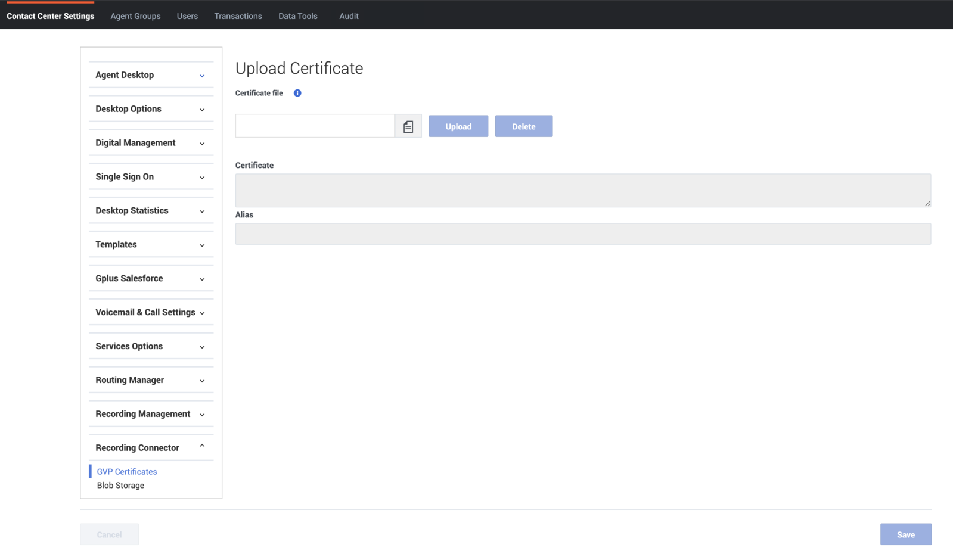Expand the Services Options section
Viewport: 953px width, 560px height.
click(151, 347)
